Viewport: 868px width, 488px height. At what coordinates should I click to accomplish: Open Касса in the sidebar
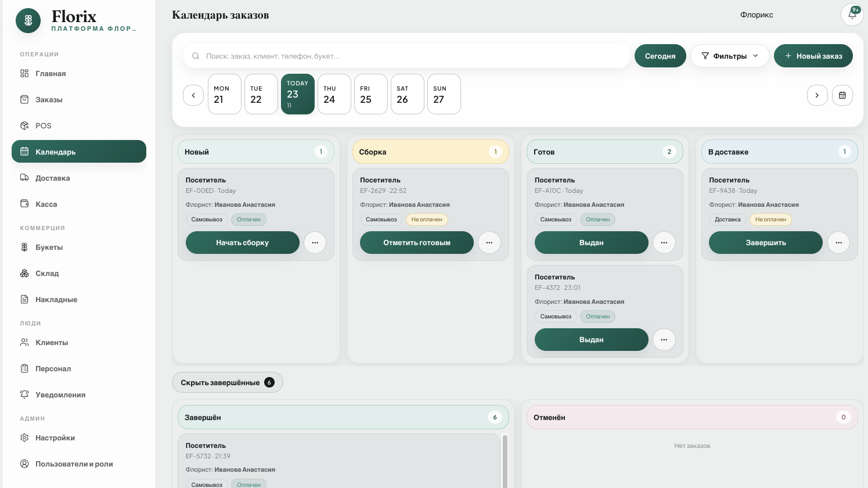(x=79, y=204)
